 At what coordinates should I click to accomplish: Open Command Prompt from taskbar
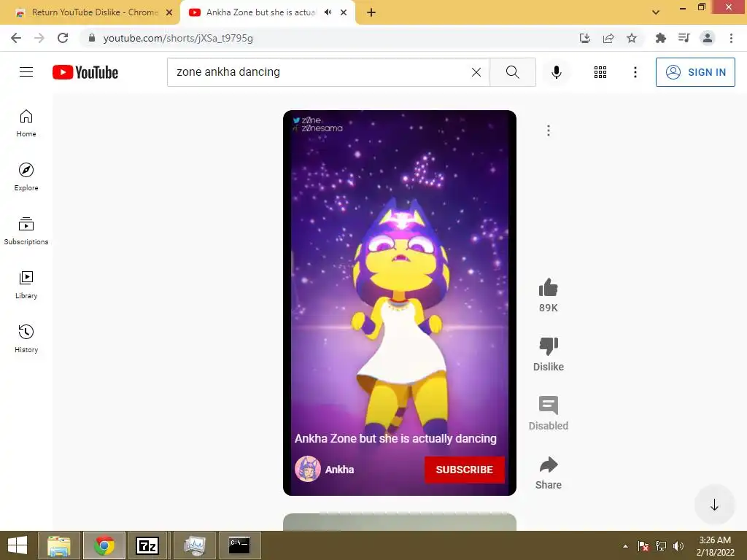[x=239, y=545]
